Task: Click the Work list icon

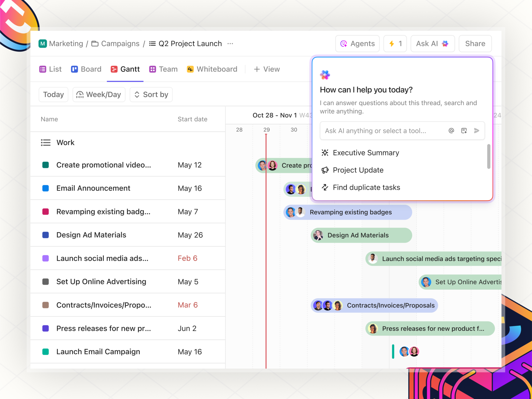Action: (x=46, y=142)
